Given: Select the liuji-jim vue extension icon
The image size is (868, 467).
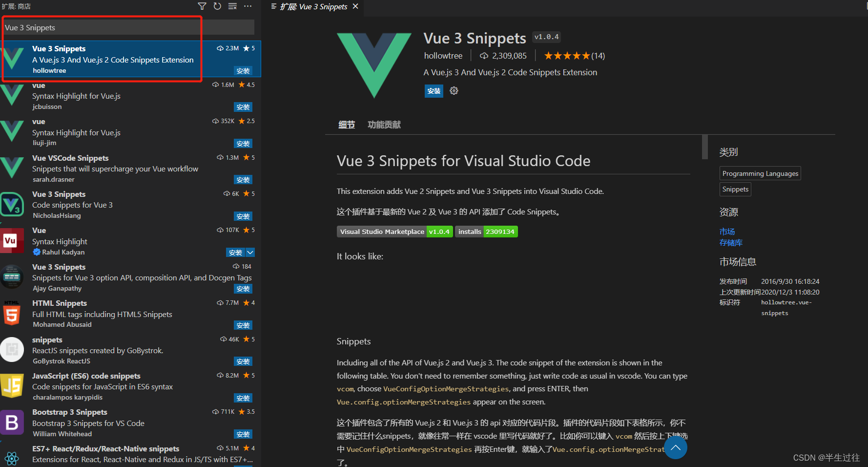Looking at the screenshot, I should [x=12, y=131].
